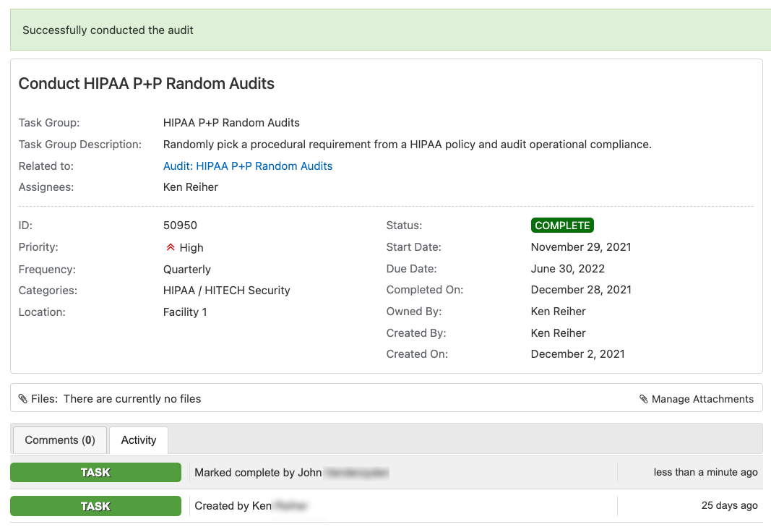Screen dimensions: 771x532
Task: Click the TASK badge on the Marked complete row
Action: coord(95,473)
